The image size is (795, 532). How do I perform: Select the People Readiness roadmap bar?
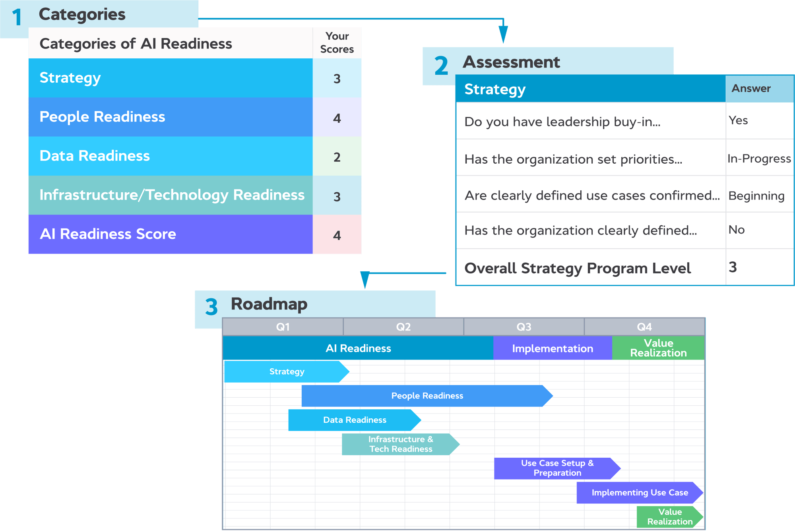click(427, 396)
